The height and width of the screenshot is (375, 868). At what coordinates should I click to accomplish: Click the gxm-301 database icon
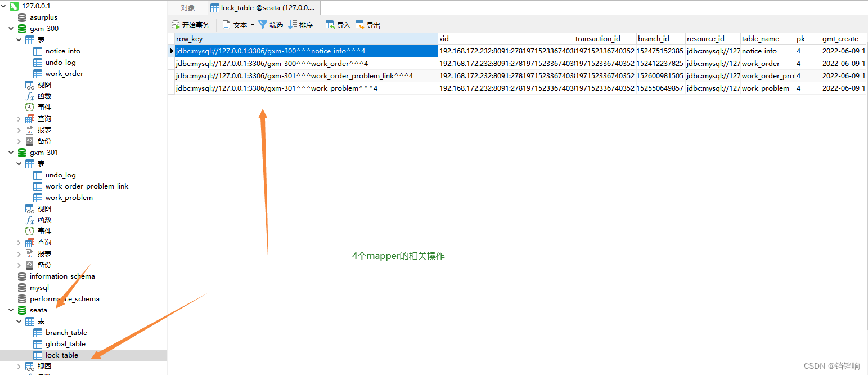(22, 153)
